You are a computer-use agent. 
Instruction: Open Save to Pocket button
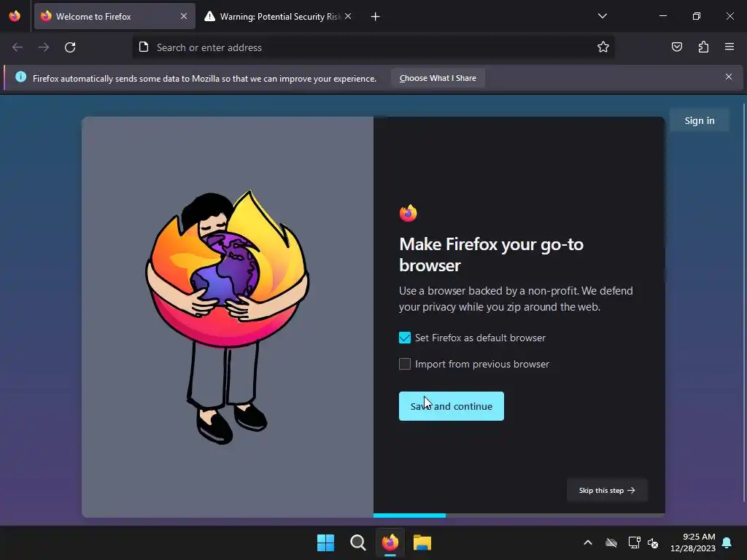pos(676,47)
